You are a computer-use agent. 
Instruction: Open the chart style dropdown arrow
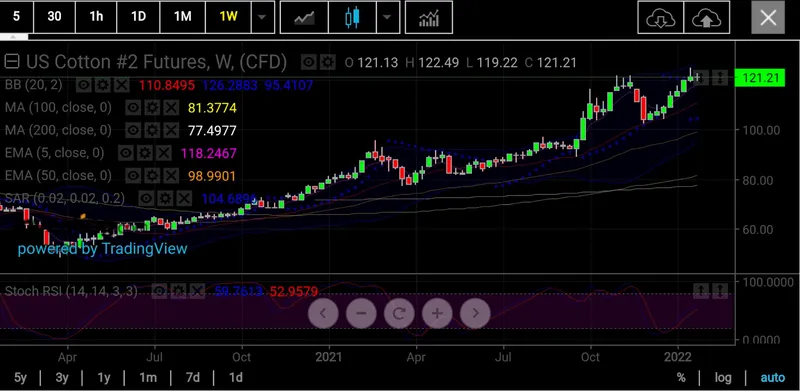pyautogui.click(x=387, y=17)
